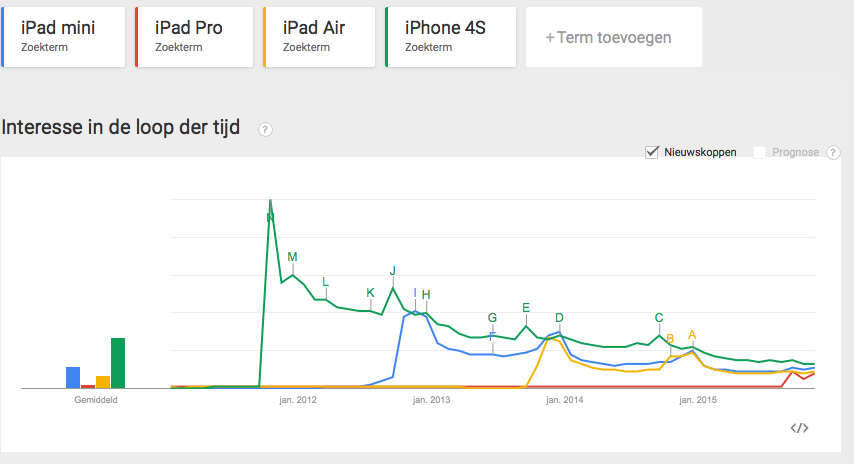Click the help icon beside the 'Interesse in de loop der tijd' heading
The width and height of the screenshot is (854, 464).
point(266,129)
